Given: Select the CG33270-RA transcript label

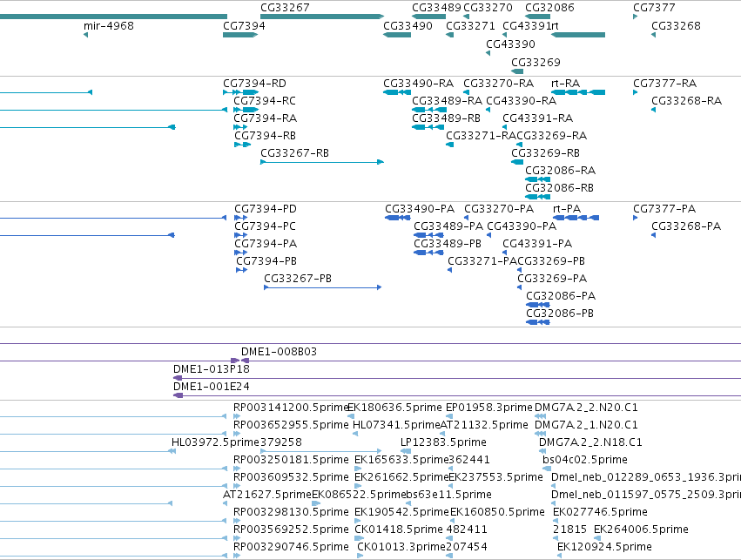Looking at the screenshot, I should [x=499, y=84].
